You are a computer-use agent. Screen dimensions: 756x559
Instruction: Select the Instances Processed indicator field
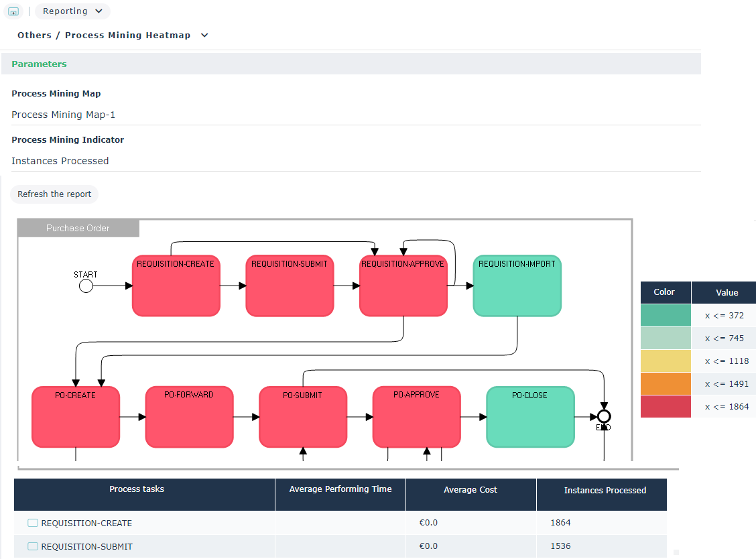click(x=60, y=161)
